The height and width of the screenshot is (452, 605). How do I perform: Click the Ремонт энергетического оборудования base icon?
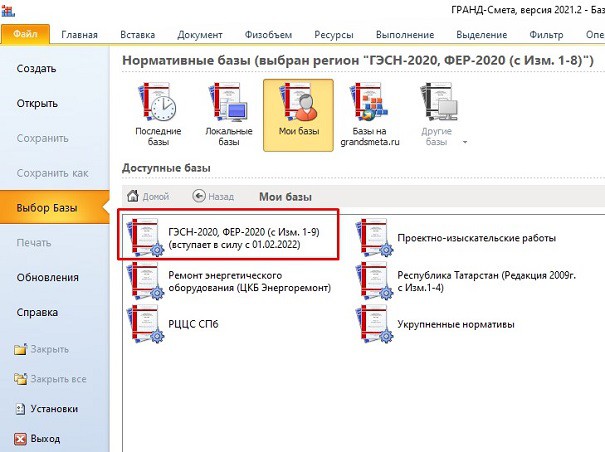coord(146,281)
